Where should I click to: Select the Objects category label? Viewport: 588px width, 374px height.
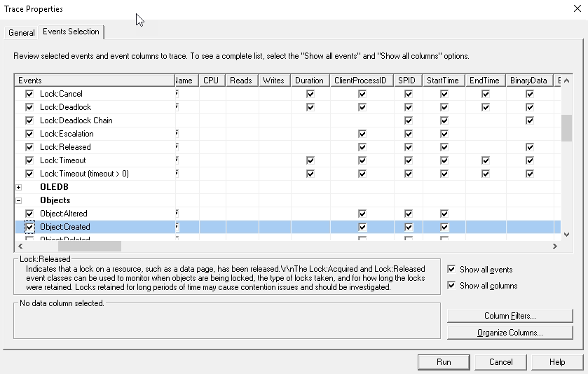point(55,200)
